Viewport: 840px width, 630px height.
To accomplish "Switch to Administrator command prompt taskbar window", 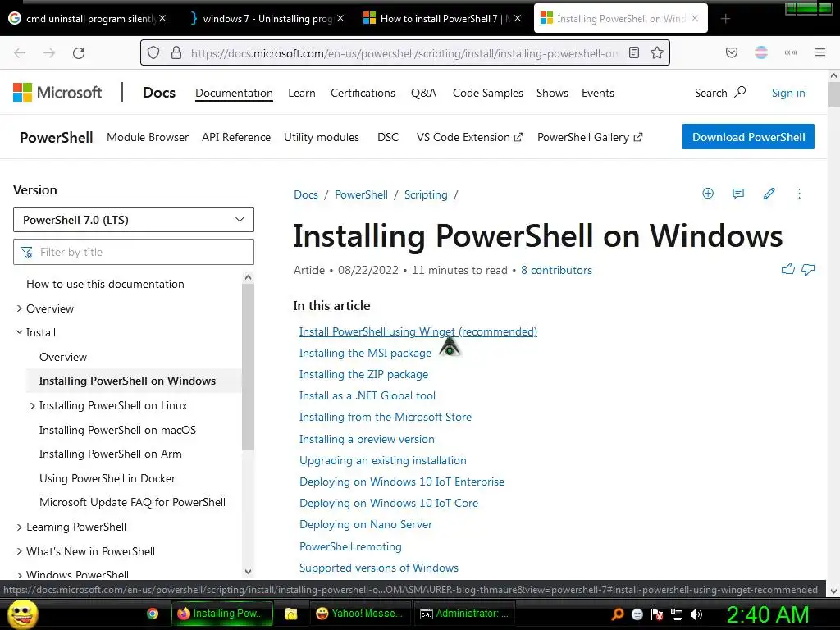I will (x=464, y=614).
